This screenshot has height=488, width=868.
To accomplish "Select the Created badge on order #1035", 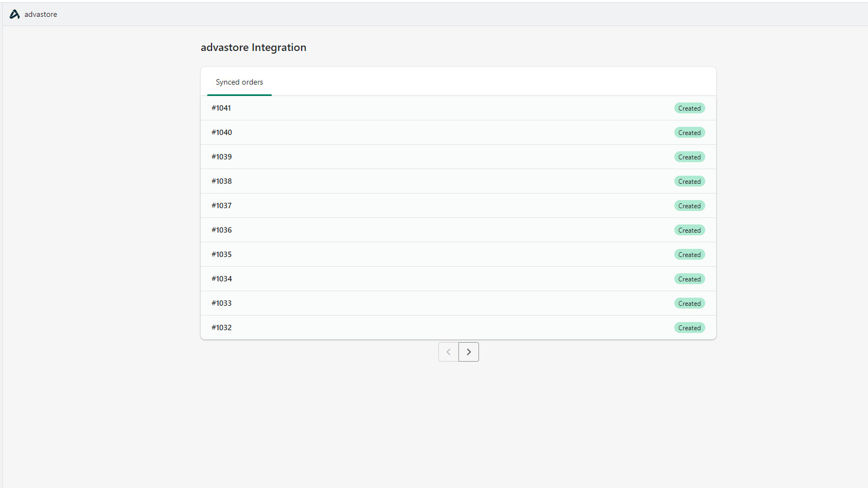I will click(x=690, y=255).
